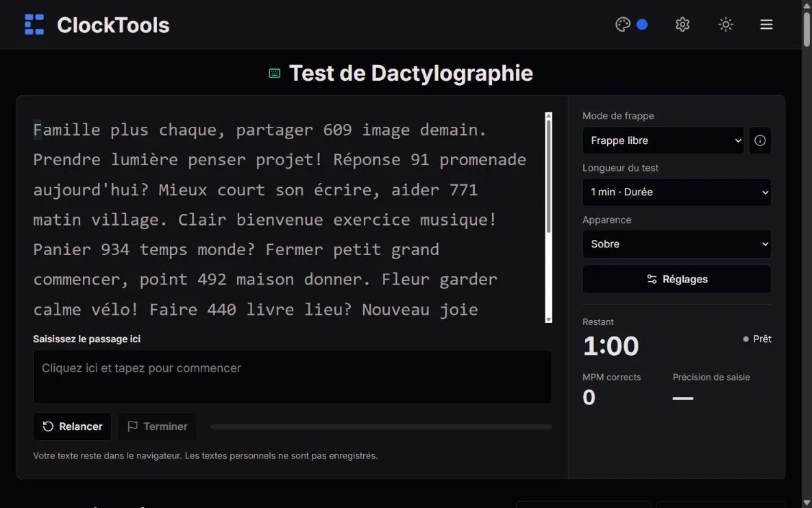Open settings gear icon in header
The image size is (812, 508).
tap(682, 25)
